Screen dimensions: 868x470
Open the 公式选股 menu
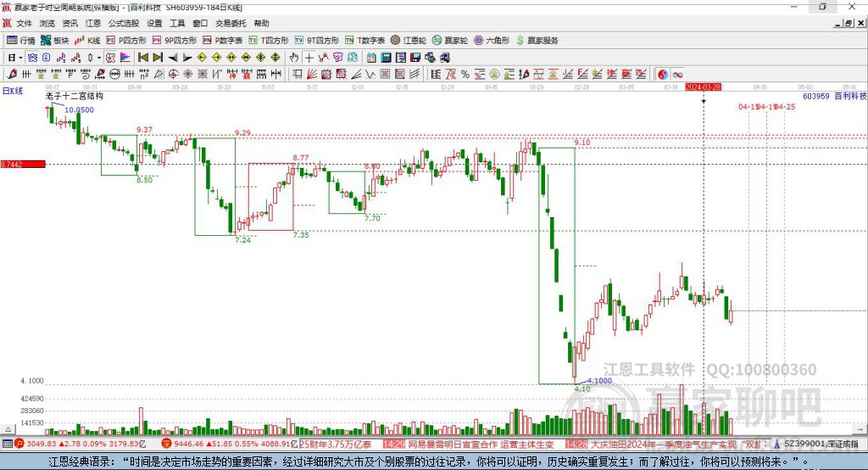click(124, 23)
